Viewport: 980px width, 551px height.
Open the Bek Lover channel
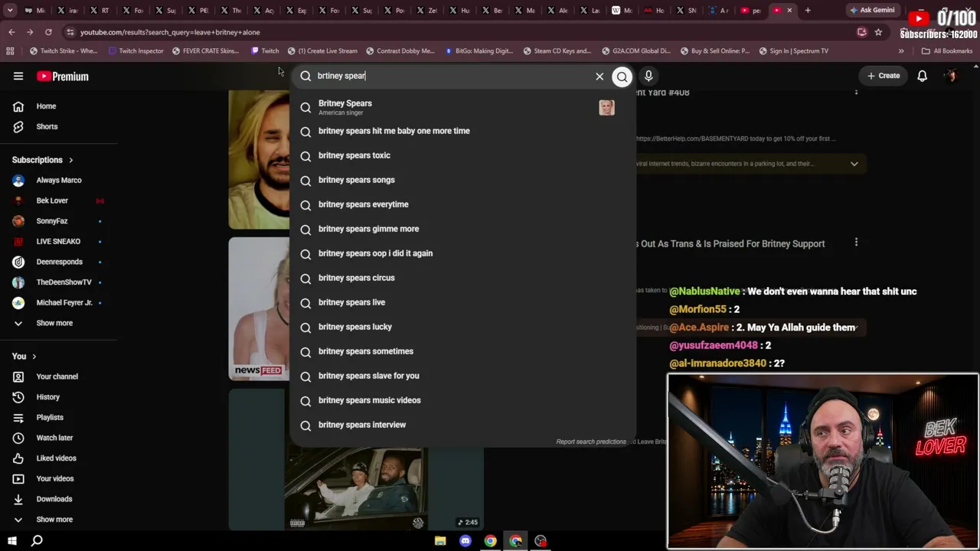pyautogui.click(x=52, y=201)
